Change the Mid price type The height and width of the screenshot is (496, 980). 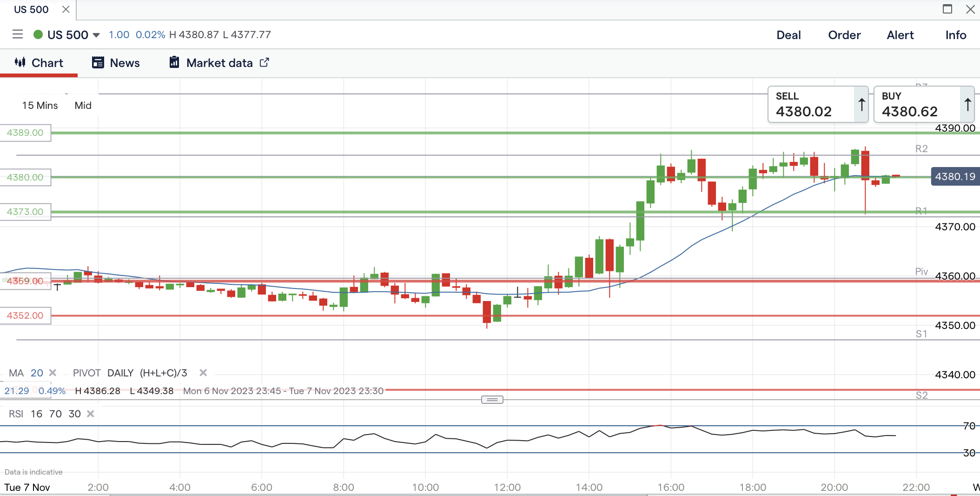(83, 105)
